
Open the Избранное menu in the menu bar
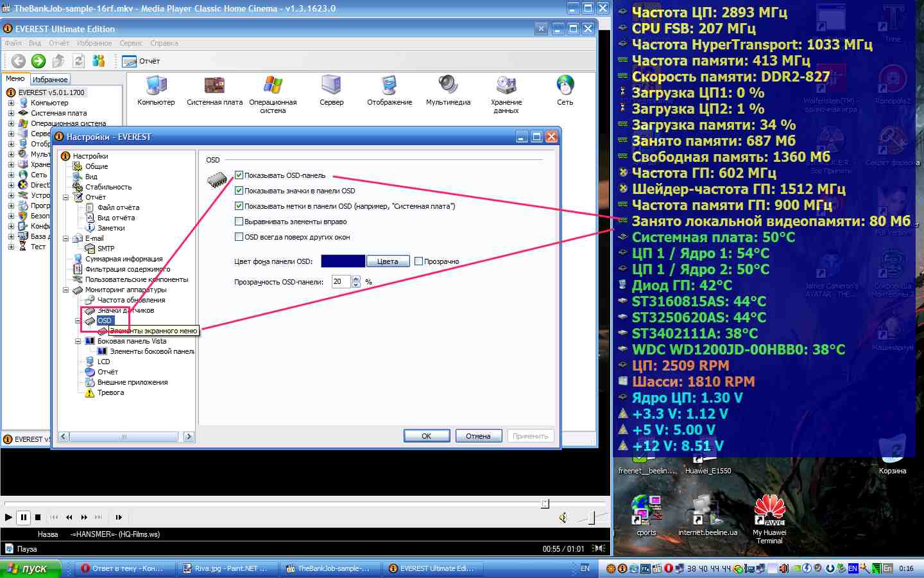94,43
